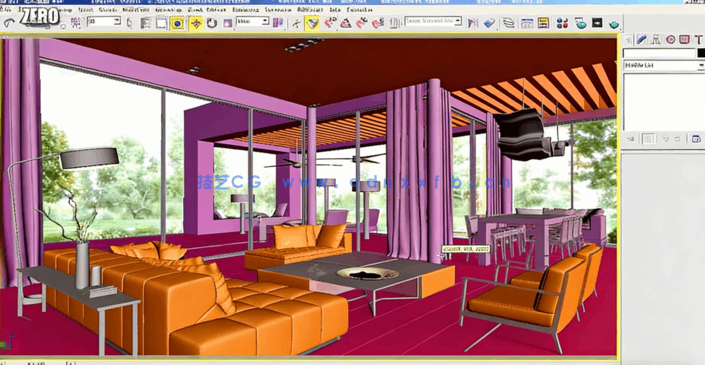Toggle the Percent Snap button
The image size is (705, 365).
tap(362, 22)
